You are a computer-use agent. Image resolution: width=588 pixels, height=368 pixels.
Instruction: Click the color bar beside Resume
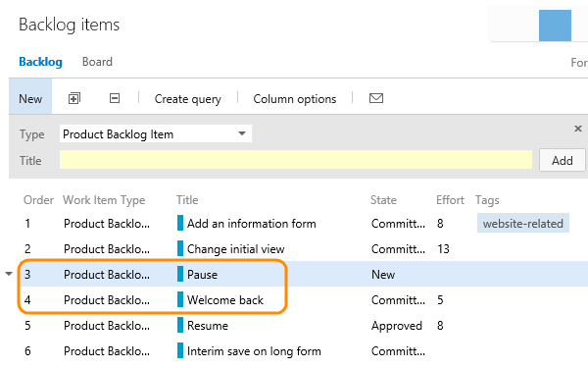click(180, 325)
